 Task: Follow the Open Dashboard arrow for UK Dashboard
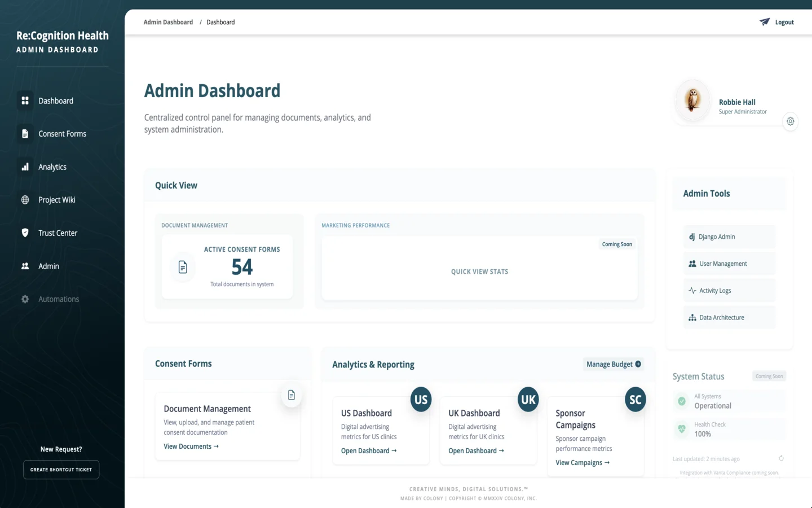click(476, 450)
